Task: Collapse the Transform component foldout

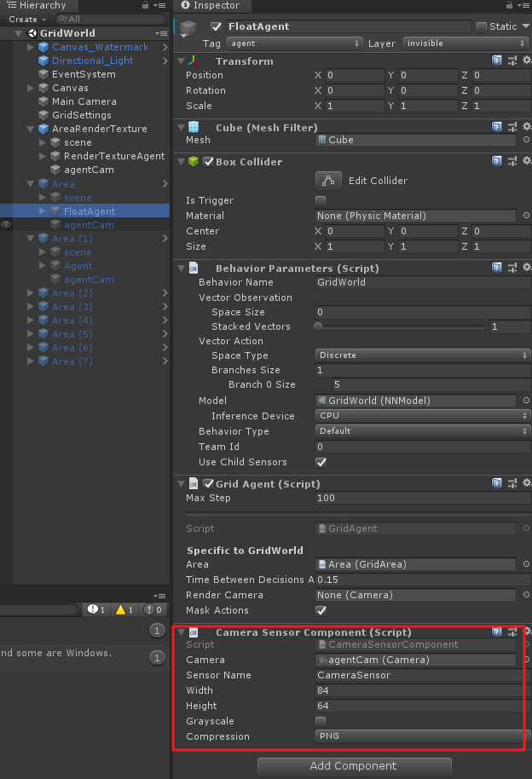Action: (x=182, y=61)
